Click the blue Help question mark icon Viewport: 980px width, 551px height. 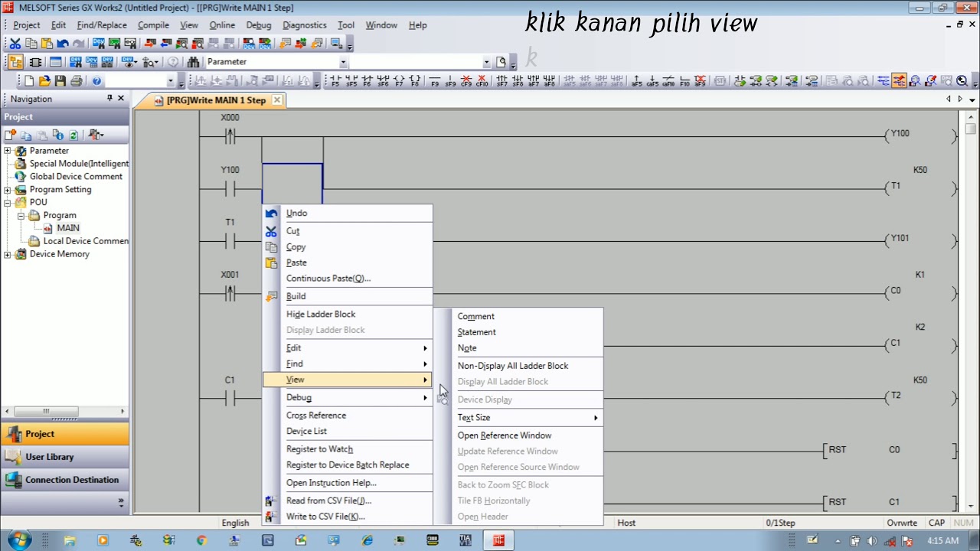(x=96, y=81)
